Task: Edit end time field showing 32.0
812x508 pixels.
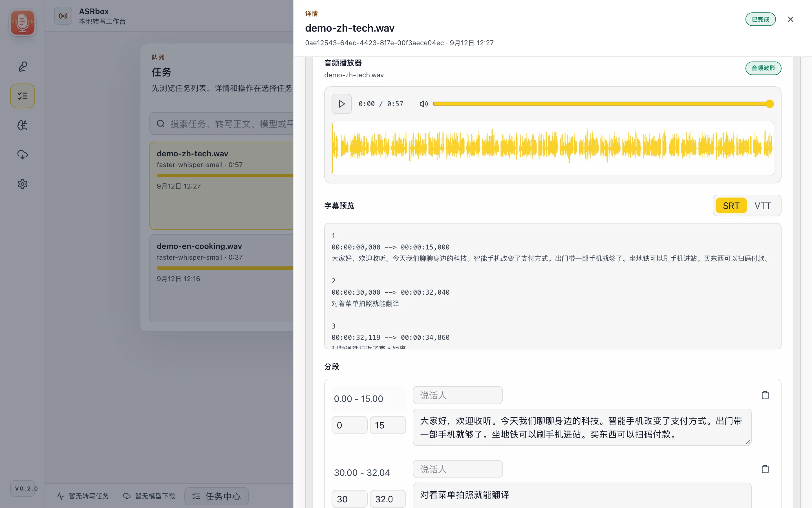Action: (x=388, y=499)
